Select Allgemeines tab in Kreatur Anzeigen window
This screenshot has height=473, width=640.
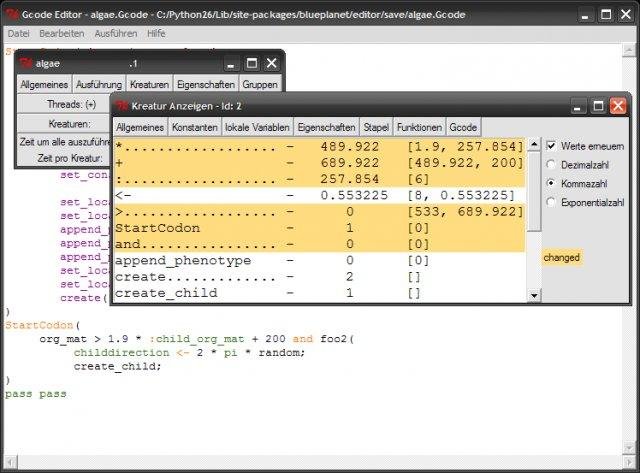coord(140,127)
